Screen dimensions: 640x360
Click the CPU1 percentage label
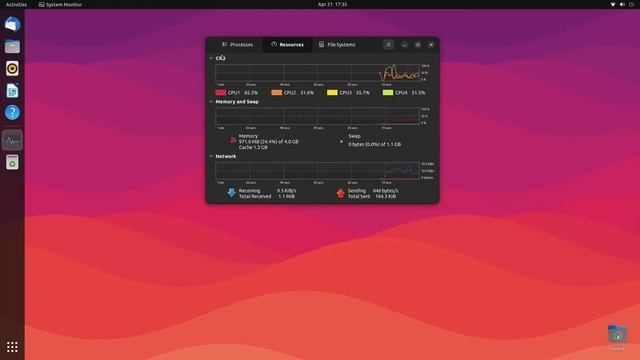tap(251, 93)
